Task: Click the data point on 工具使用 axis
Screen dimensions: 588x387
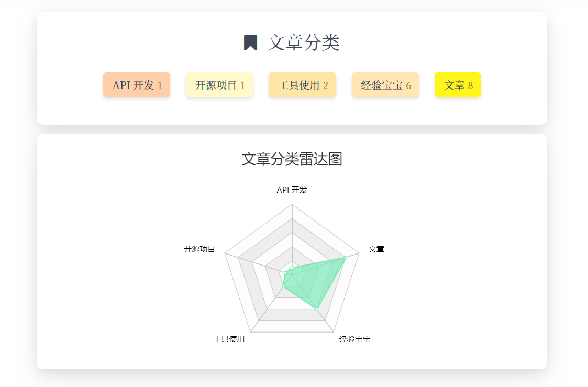Action: click(x=283, y=286)
